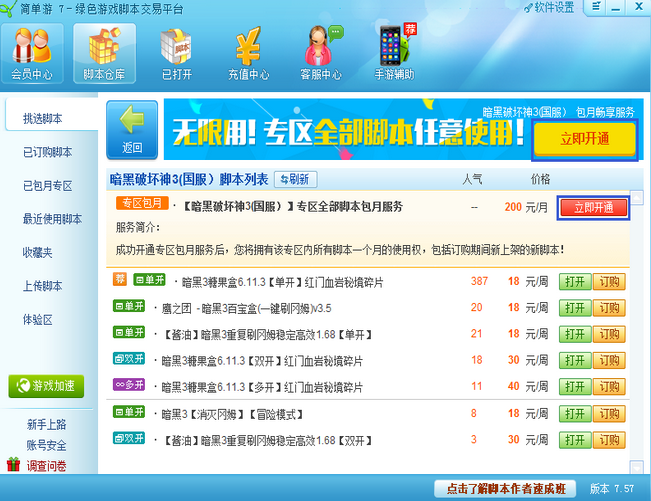Switch to 收藏夹 favorites in sidebar

coord(38,252)
